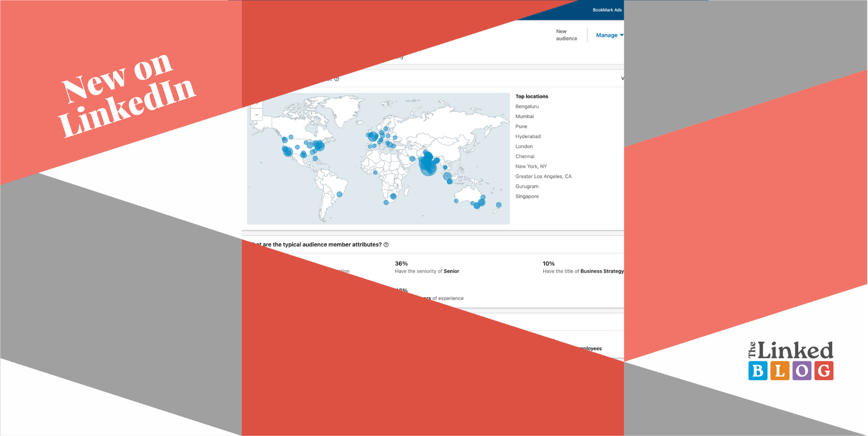Click the help icon above the world map
This screenshot has height=436, width=868.
tap(337, 79)
